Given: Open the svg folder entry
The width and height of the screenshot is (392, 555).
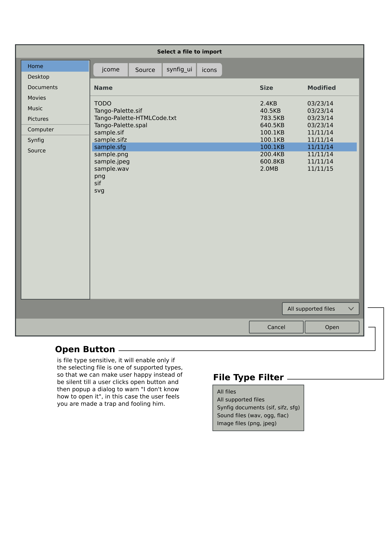Looking at the screenshot, I should pos(99,190).
